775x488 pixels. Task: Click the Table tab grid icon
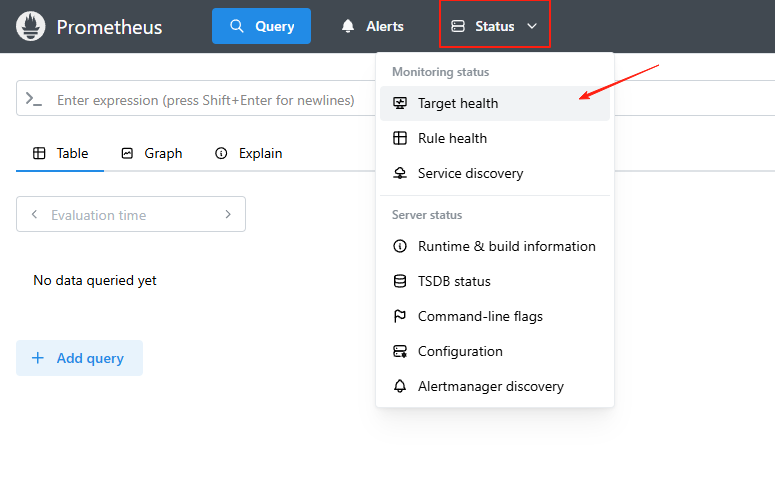click(39, 153)
